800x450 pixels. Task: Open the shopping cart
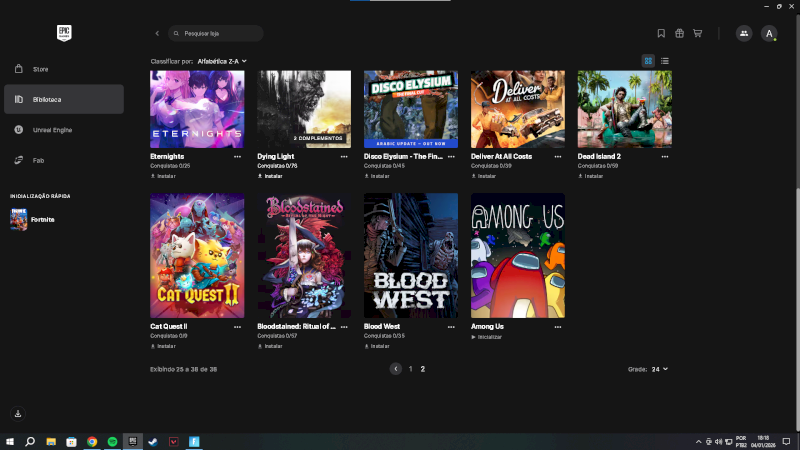coord(697,33)
